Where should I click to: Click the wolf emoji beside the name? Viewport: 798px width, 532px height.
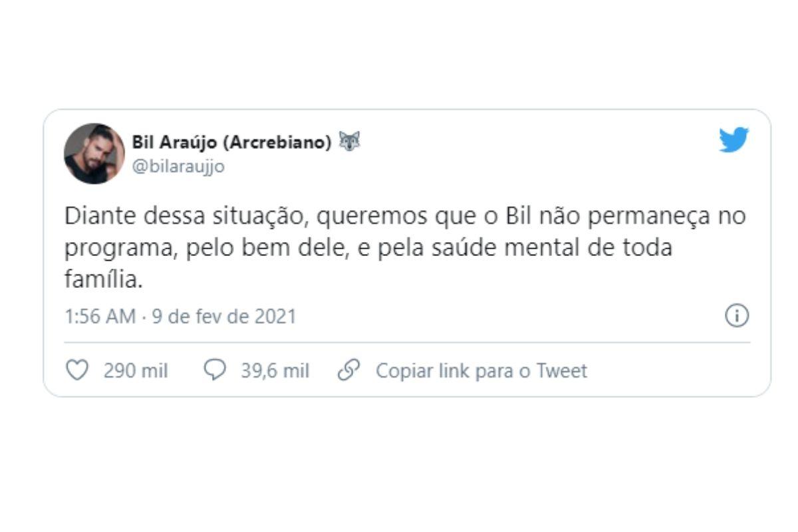pyautogui.click(x=349, y=142)
